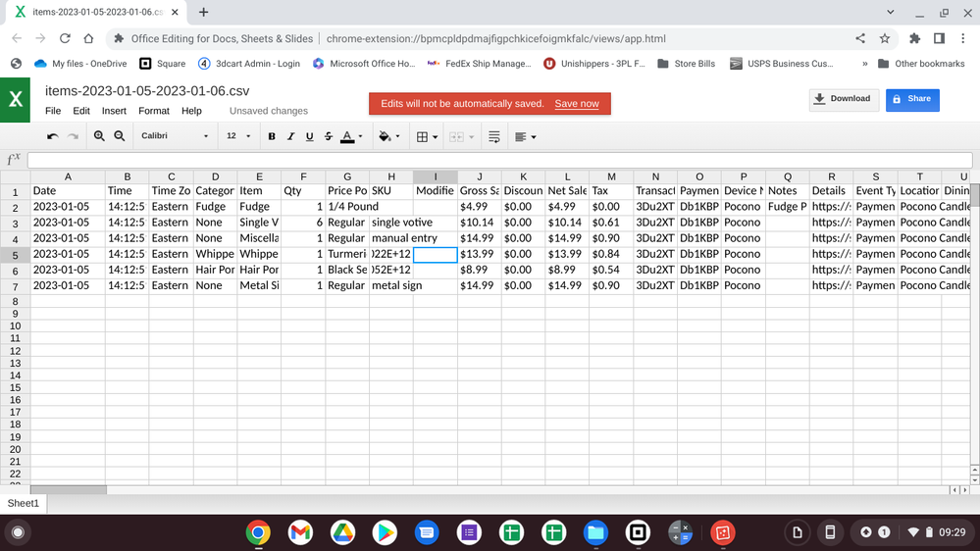Select row 5 header
This screenshot has width=980, height=551.
[x=15, y=255]
